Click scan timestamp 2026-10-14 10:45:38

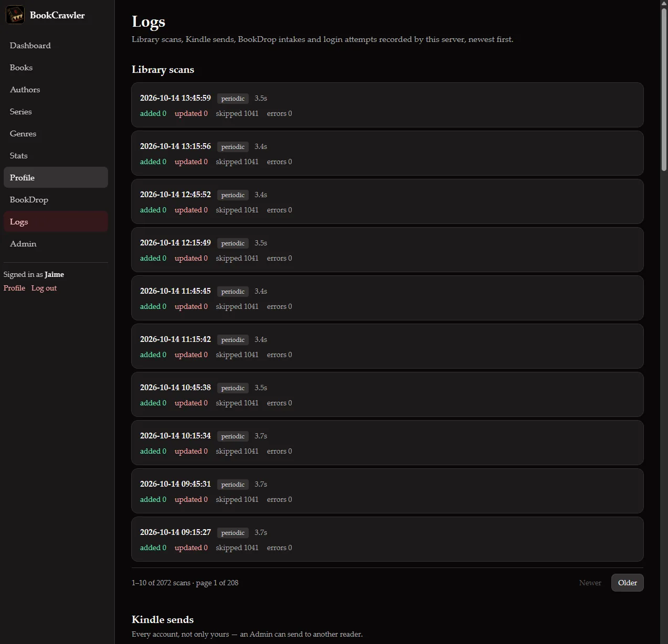[x=175, y=388]
